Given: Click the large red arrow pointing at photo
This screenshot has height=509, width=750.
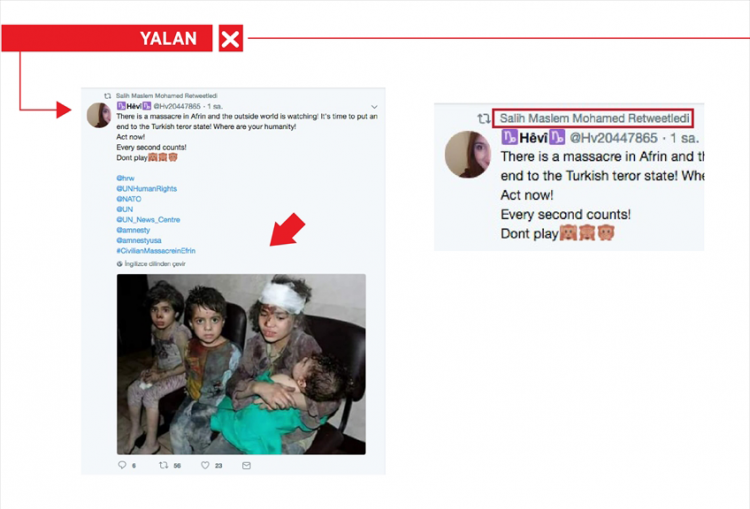Looking at the screenshot, I should click(287, 230).
